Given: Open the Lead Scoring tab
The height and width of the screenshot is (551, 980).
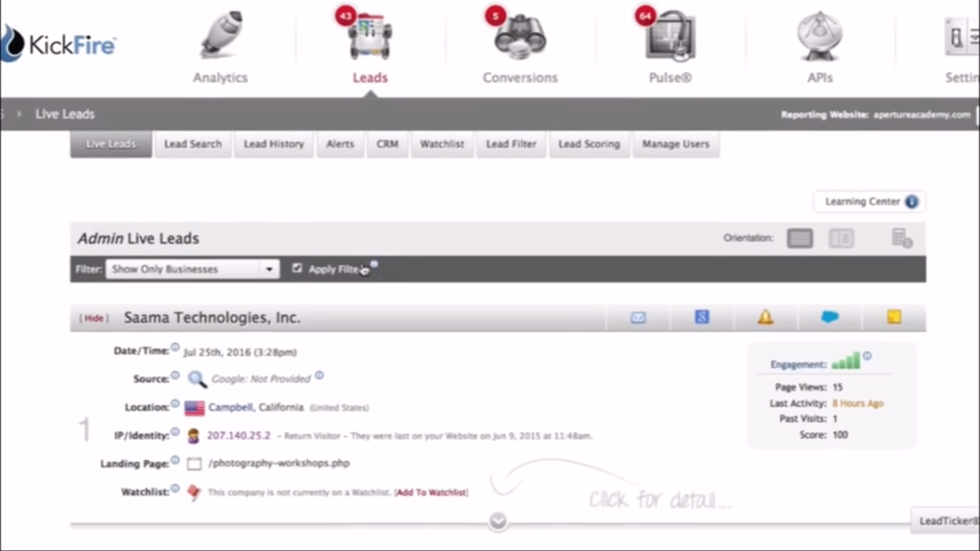Looking at the screenshot, I should (589, 144).
